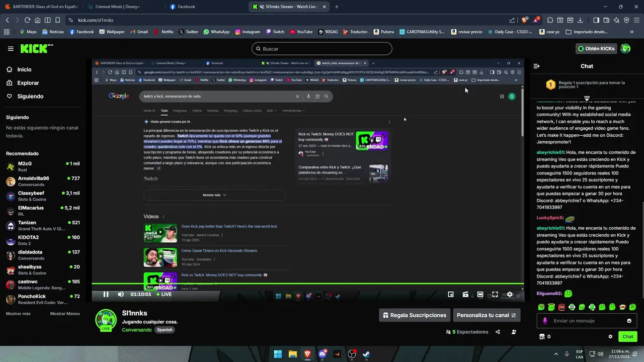Click the green Chat send button
This screenshot has width=644, height=362.
[628, 337]
